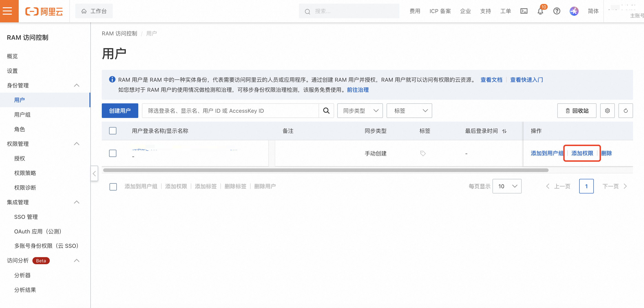Toggle the bottom bulk-action checkbox
The height and width of the screenshot is (308, 644).
coord(113,186)
